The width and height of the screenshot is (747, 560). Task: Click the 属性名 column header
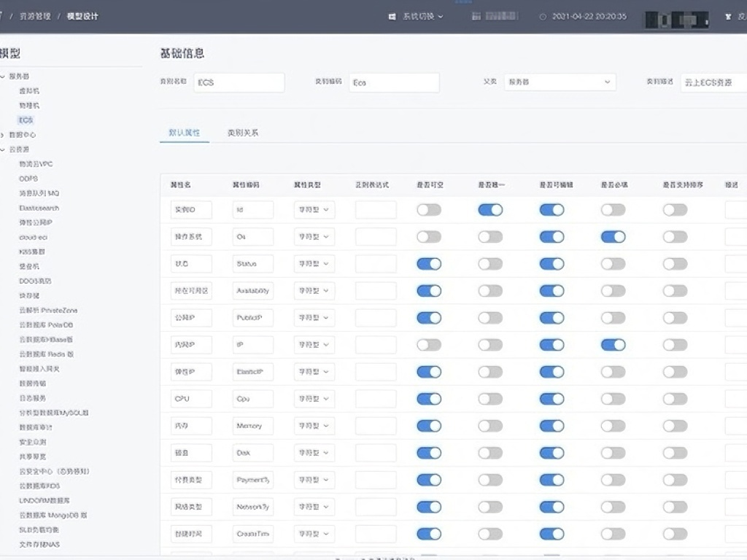coord(181,184)
